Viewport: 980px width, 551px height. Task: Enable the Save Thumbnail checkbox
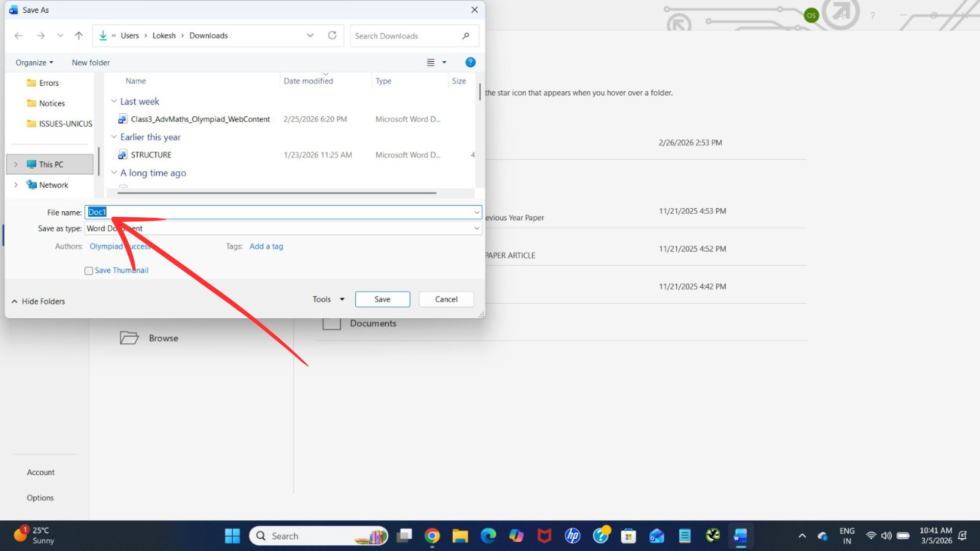click(89, 271)
